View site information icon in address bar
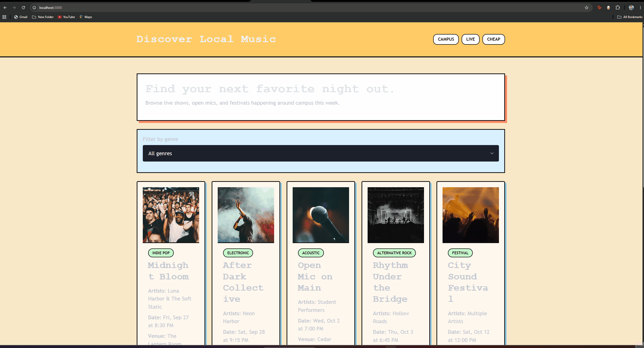Screen dimensions: 644x348 [x=34, y=8]
